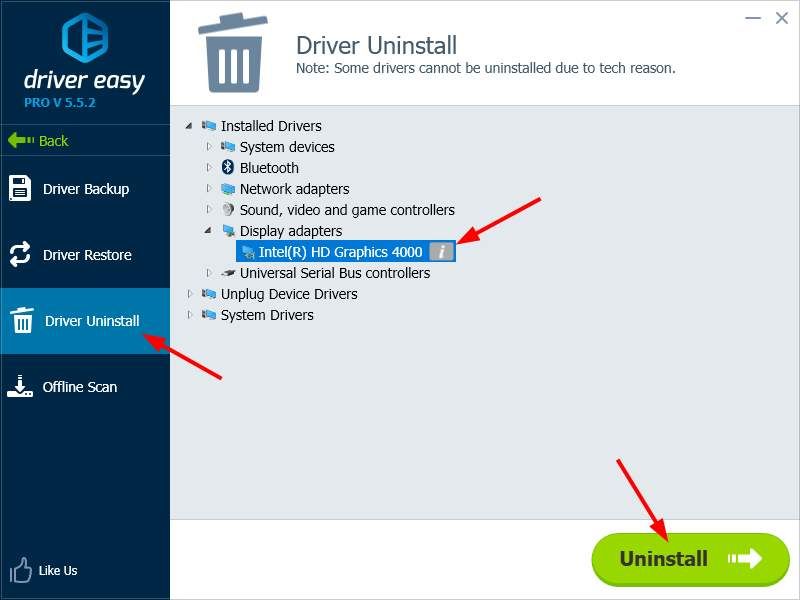Select Universal Serial Bus controllers entry
Viewport: 800px width, 600px height.
click(334, 273)
